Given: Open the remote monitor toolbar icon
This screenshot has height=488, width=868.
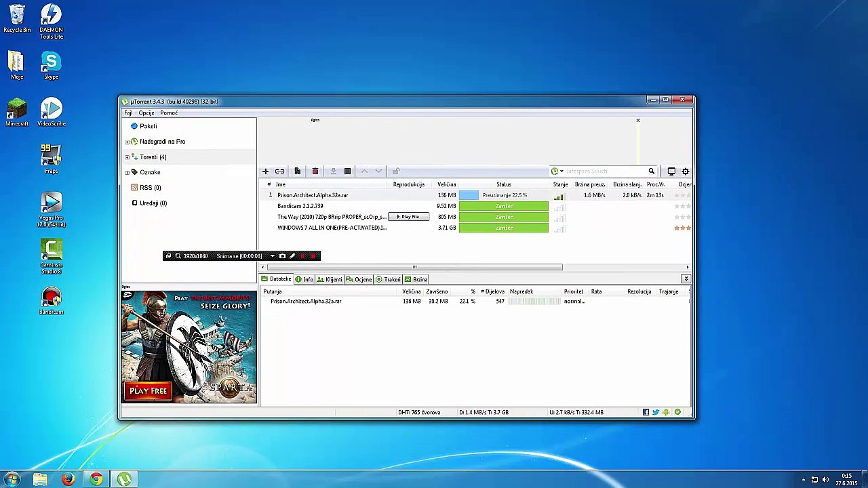Looking at the screenshot, I should (671, 171).
